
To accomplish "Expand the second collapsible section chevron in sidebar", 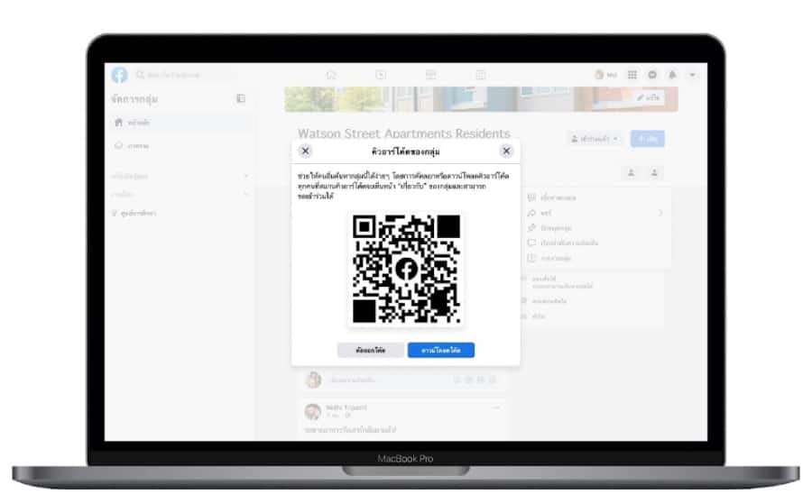I will tap(246, 195).
